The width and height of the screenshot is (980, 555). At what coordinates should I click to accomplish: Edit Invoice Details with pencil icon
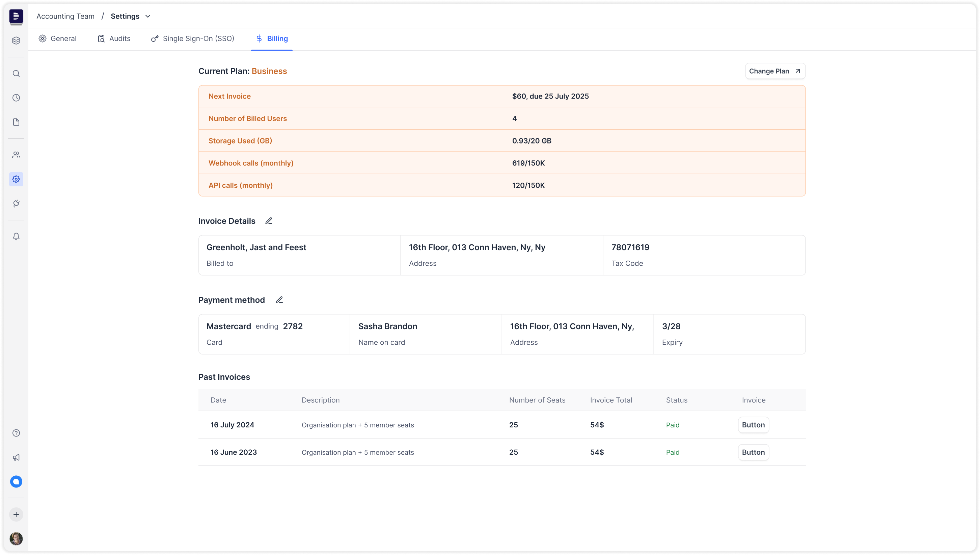[269, 221]
